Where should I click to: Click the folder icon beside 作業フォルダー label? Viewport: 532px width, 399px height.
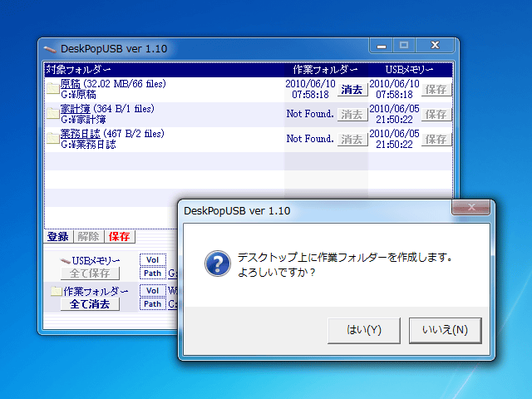(57, 291)
